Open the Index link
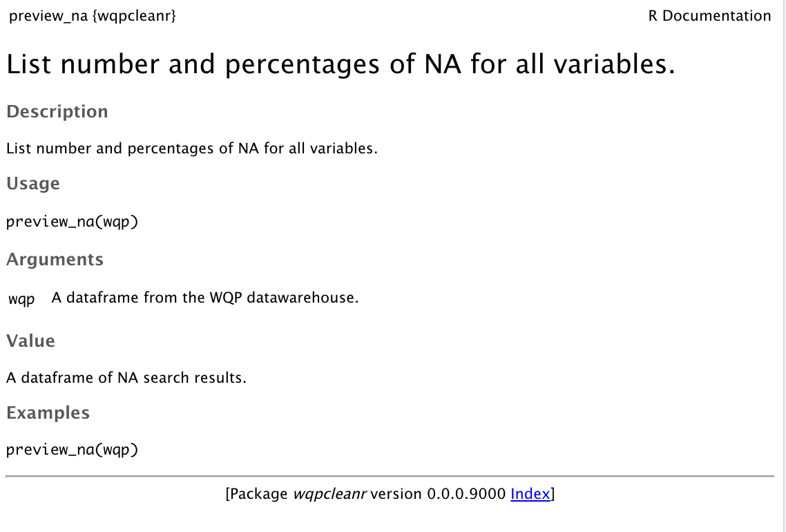The width and height of the screenshot is (786, 532). pyautogui.click(x=530, y=494)
